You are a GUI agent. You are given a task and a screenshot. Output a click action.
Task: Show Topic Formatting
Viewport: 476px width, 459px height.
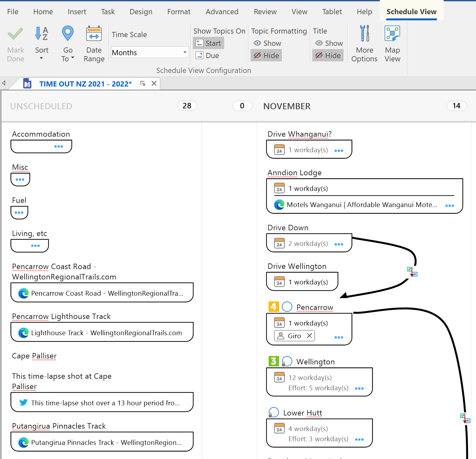(267, 43)
